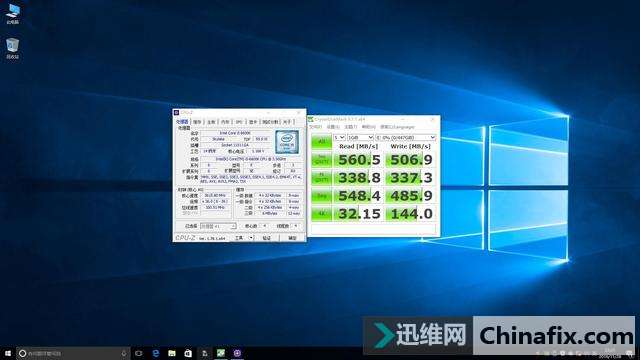Select the This PC desktop icon
Image resolution: width=640 pixels, height=360 pixels.
pyautogui.click(x=13, y=14)
